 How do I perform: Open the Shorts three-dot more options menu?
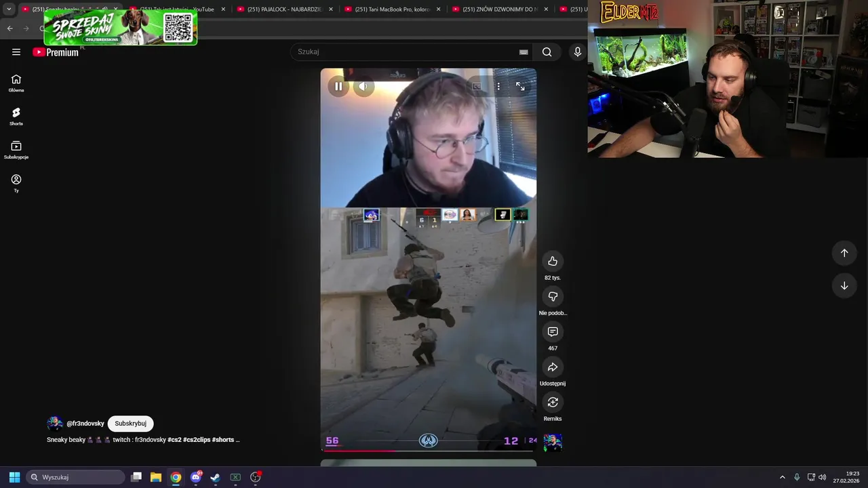click(498, 87)
